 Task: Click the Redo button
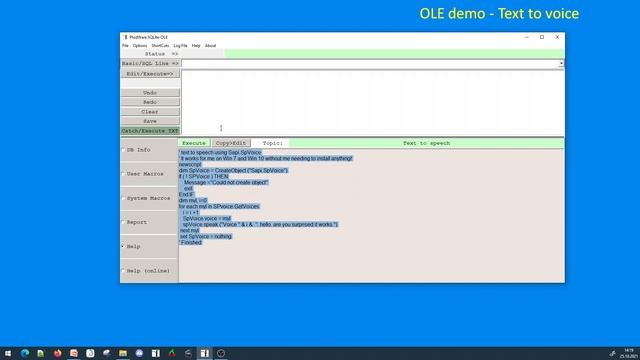click(x=150, y=102)
